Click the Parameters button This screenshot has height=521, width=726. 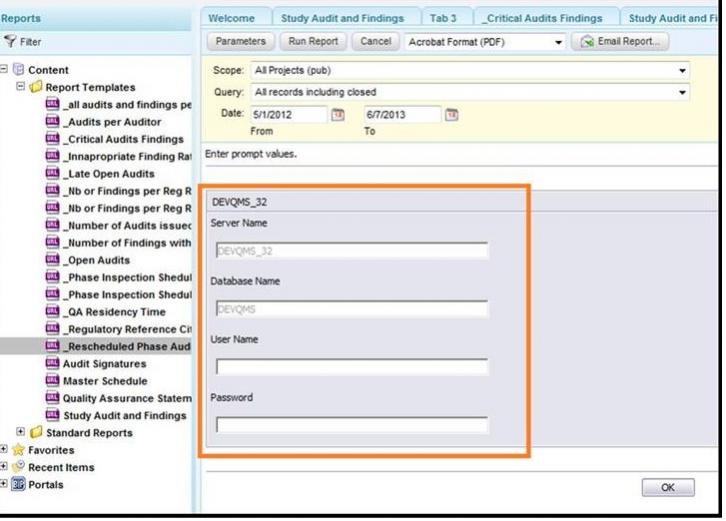[x=240, y=42]
